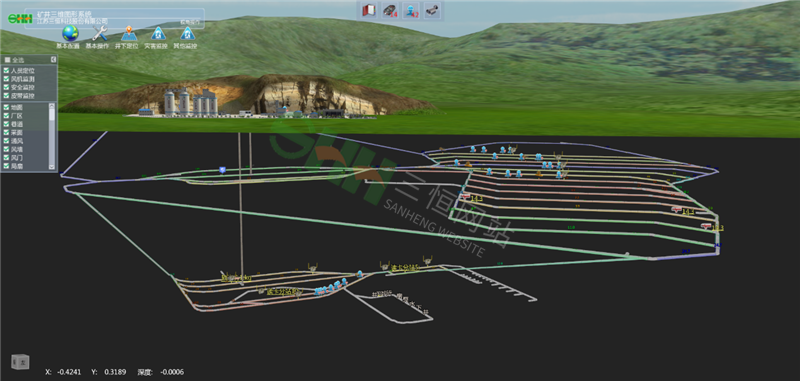Click the miner personnel icon showing 42
The width and height of the screenshot is (800, 381).
pos(411,10)
